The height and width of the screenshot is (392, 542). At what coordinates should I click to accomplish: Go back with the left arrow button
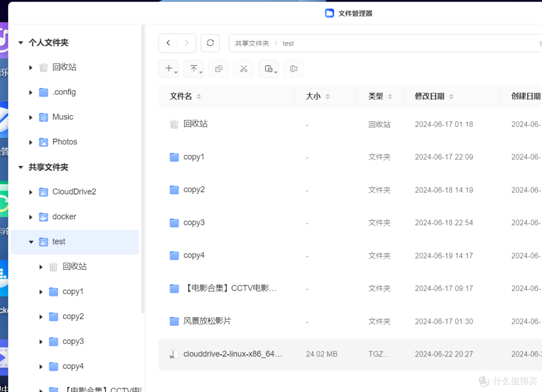pos(168,43)
